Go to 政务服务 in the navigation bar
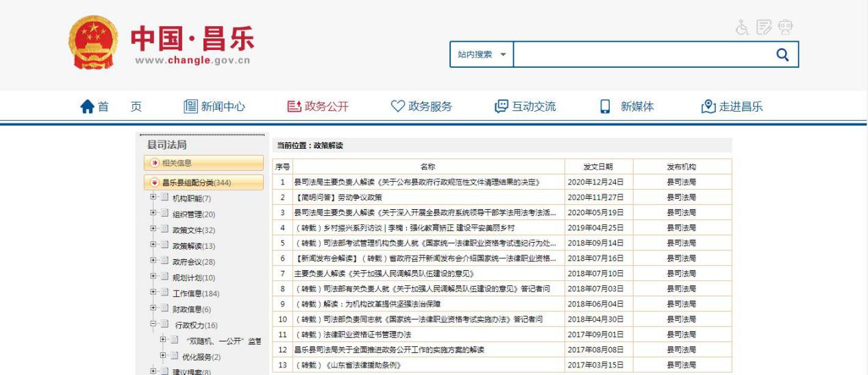Screen dimensions: 868x375 [x=421, y=107]
